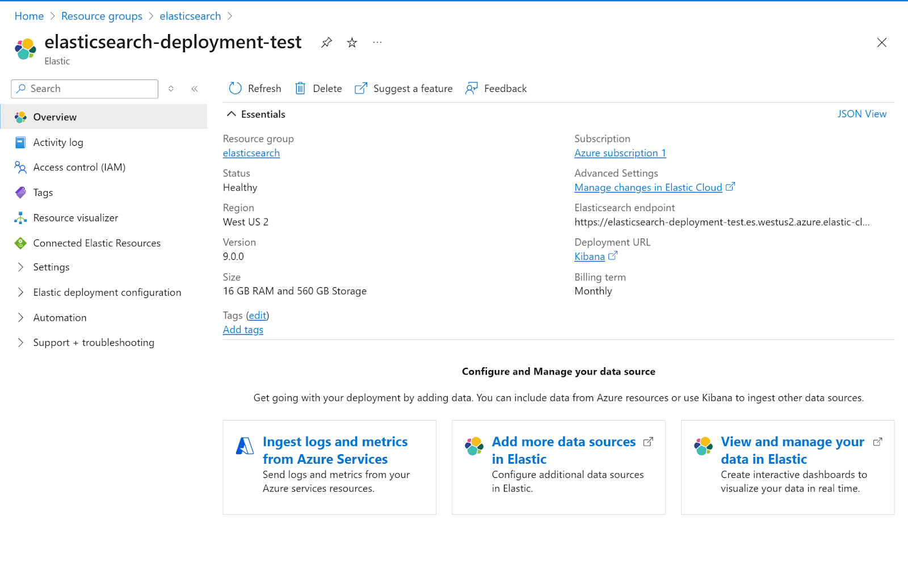Pin elasticsearch-deployment-test to dashboard
Screen dimensions: 908x588
[326, 42]
